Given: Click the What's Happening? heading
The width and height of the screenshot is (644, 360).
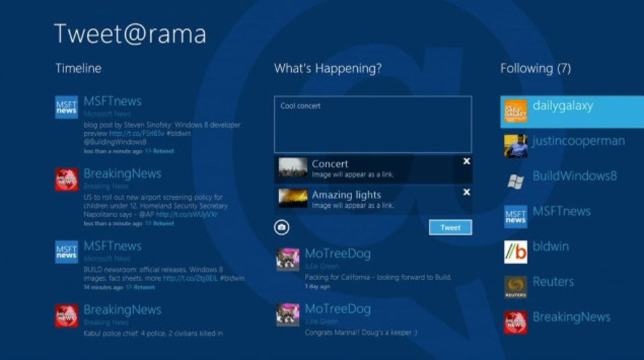Looking at the screenshot, I should tap(328, 68).
